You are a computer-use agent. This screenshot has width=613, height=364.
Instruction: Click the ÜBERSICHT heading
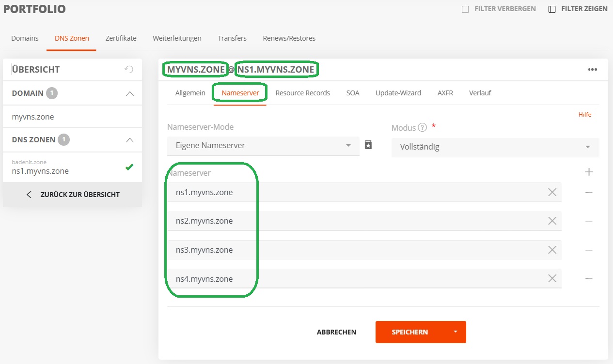(36, 69)
